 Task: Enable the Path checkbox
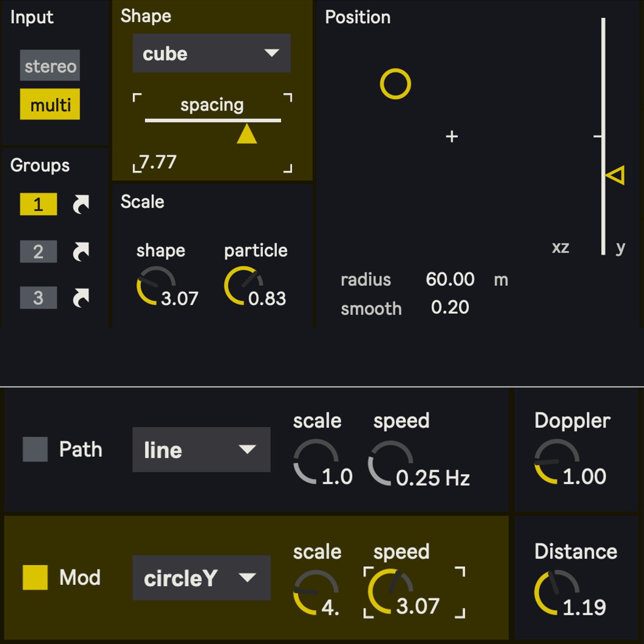[35, 449]
